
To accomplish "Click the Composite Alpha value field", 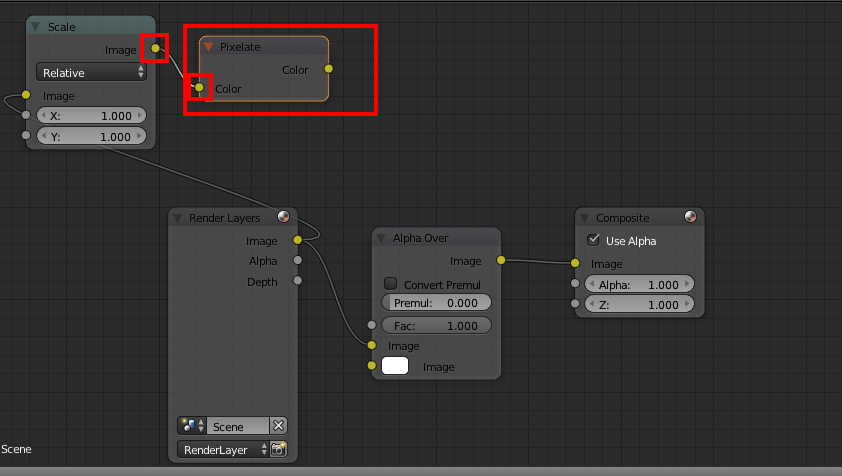I will coord(639,284).
